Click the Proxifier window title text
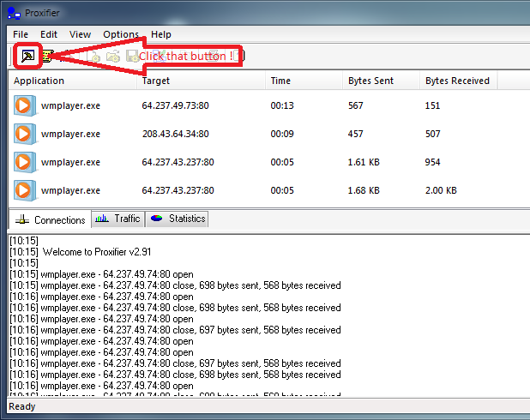530x420 pixels. pos(42,13)
